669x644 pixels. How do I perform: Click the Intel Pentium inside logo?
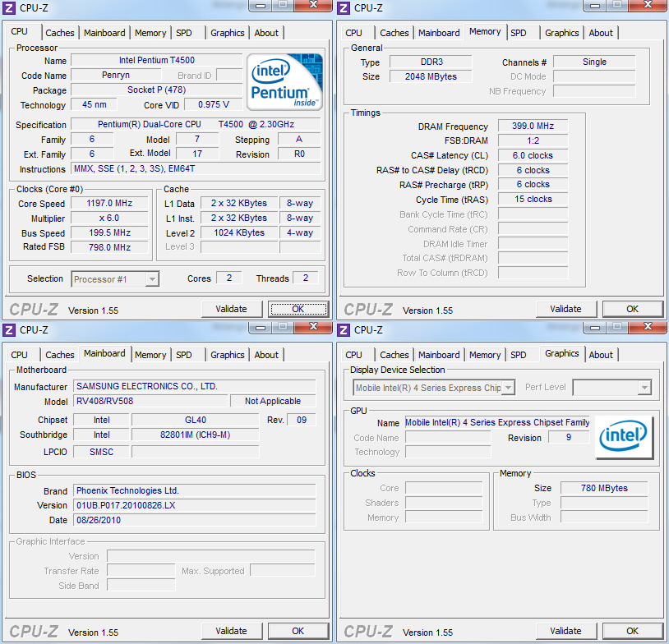click(284, 82)
